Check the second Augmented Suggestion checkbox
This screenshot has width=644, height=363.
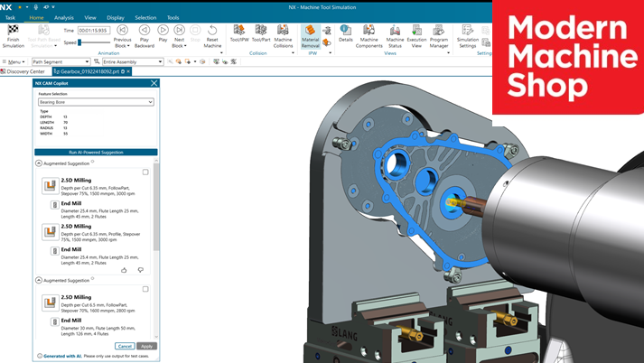click(145, 289)
